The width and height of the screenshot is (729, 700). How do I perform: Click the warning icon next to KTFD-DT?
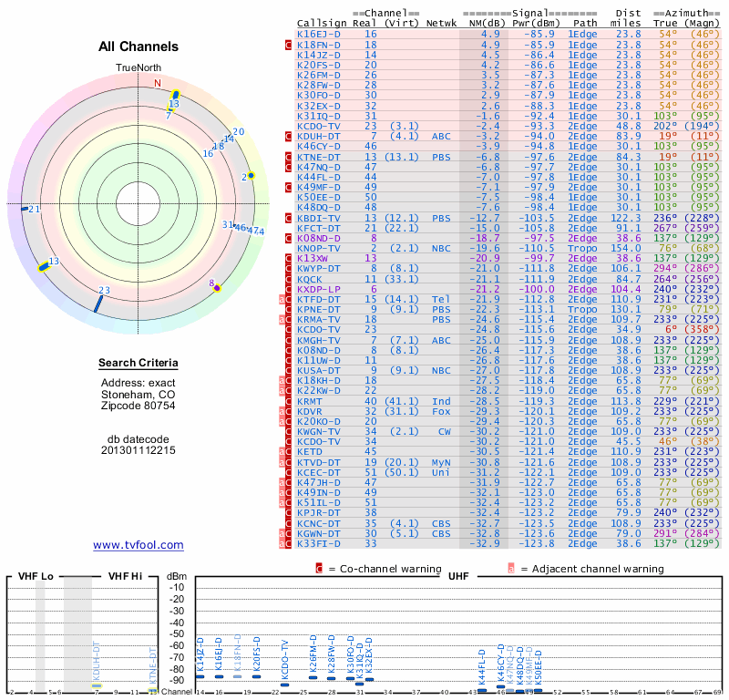[285, 300]
